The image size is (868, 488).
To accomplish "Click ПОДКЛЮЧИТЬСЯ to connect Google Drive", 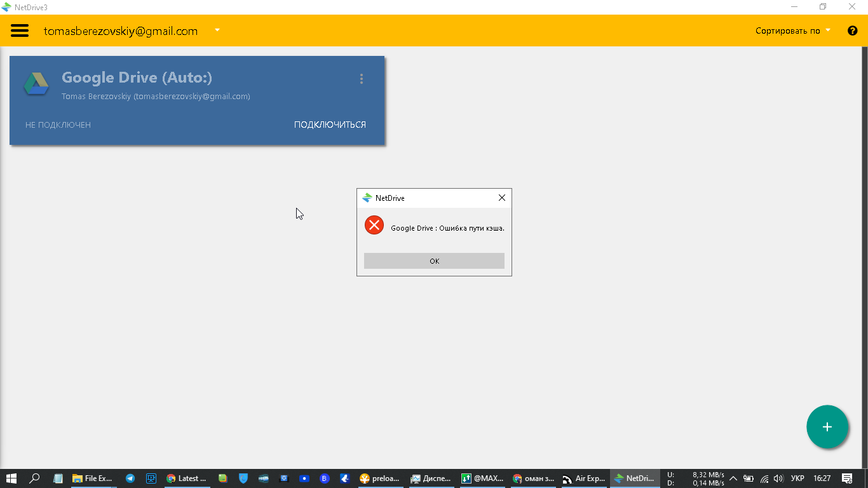I will coord(330,125).
